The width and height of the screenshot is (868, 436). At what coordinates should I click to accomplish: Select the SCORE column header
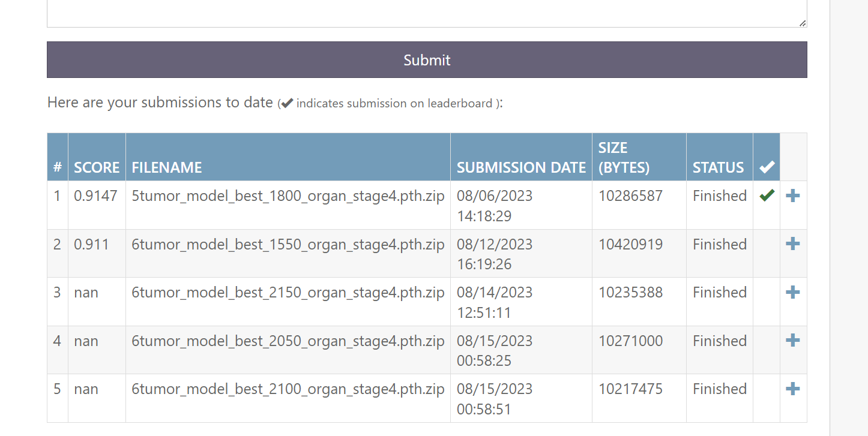point(97,168)
